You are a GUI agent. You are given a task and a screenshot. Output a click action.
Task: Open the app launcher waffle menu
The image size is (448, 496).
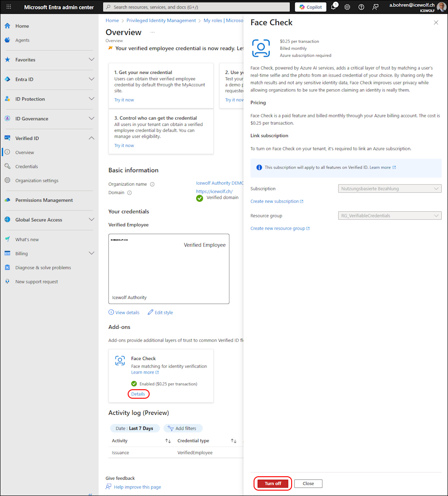9,7
